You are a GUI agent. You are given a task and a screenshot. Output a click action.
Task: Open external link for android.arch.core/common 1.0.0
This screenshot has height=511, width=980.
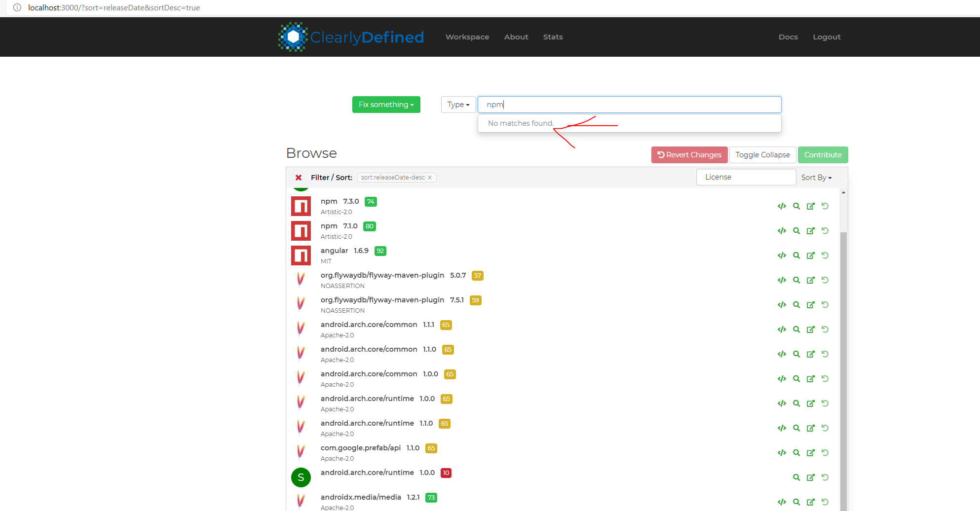(811, 379)
